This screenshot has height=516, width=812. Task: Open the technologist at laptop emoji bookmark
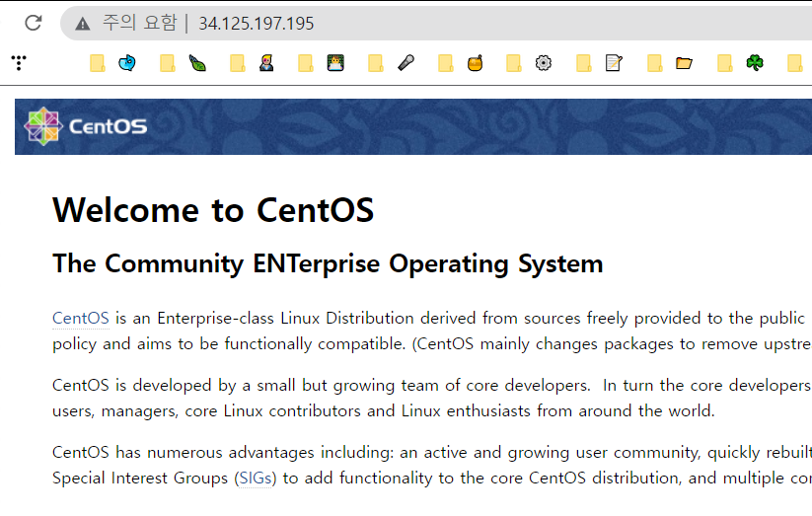[335, 63]
